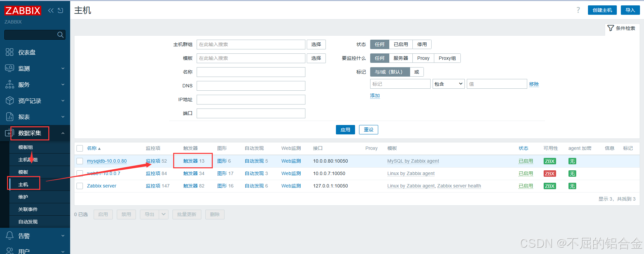
Task: Tick checkbox for mysqldb-10.0.0.80
Action: 80,161
